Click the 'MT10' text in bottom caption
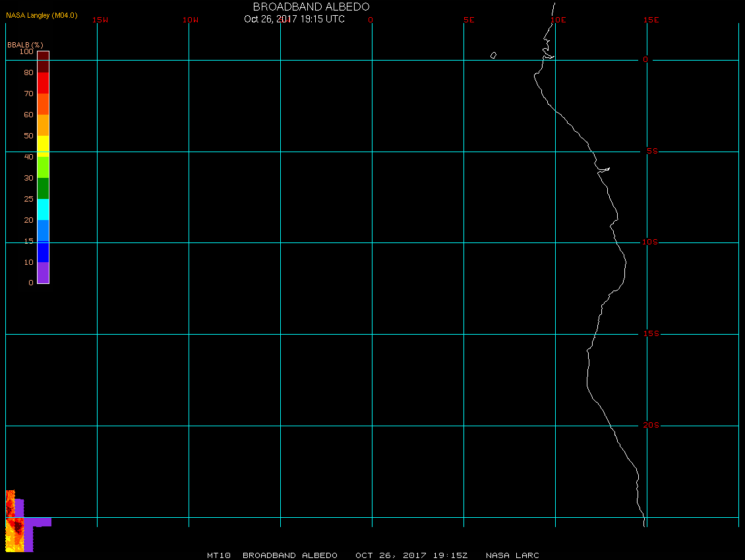Viewport: 745px width, 560px height. pos(219,555)
